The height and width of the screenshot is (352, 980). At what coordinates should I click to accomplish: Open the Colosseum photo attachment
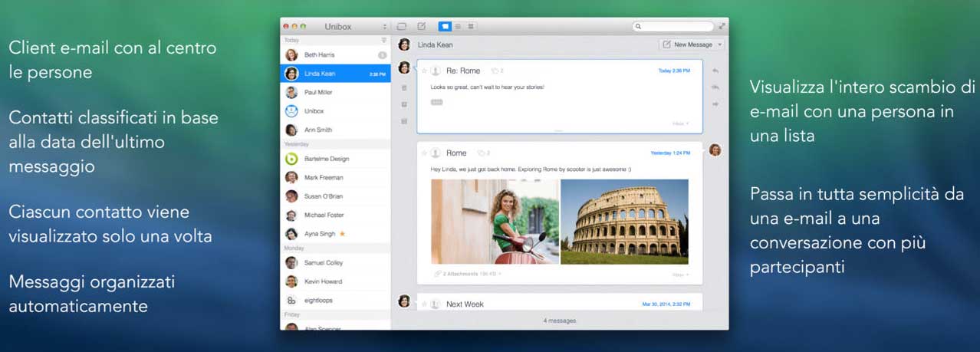click(624, 222)
